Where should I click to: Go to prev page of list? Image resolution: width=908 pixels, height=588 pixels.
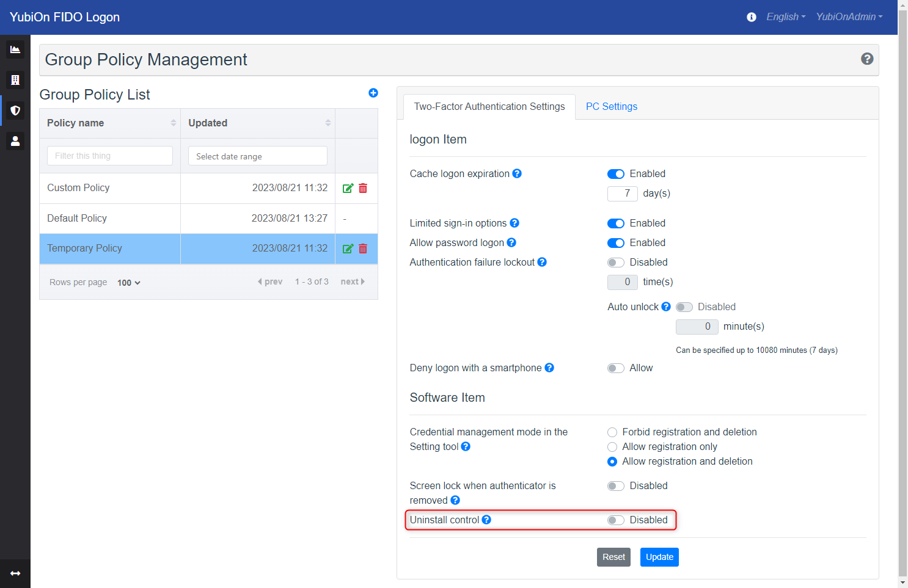[270, 281]
